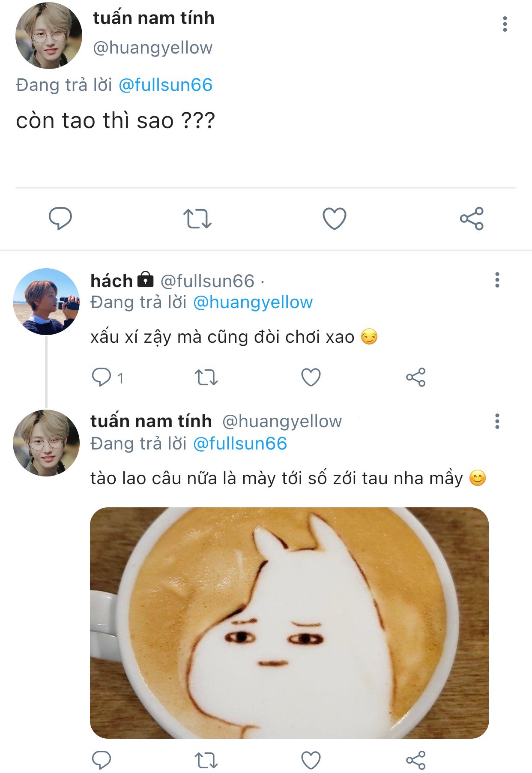Reply to the latte art tweet
Image resolution: width=532 pixels, height=773 pixels.
point(102,760)
